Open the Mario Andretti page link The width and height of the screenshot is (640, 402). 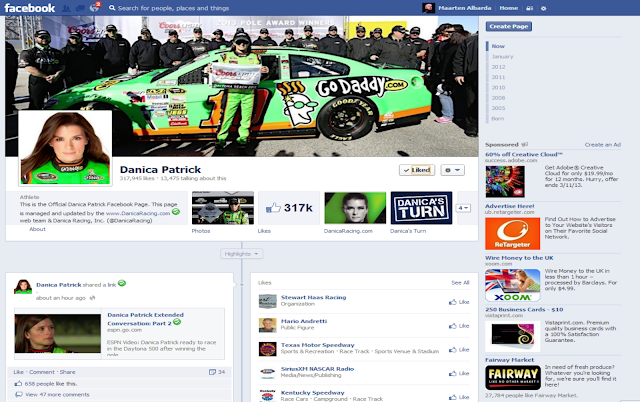click(304, 321)
